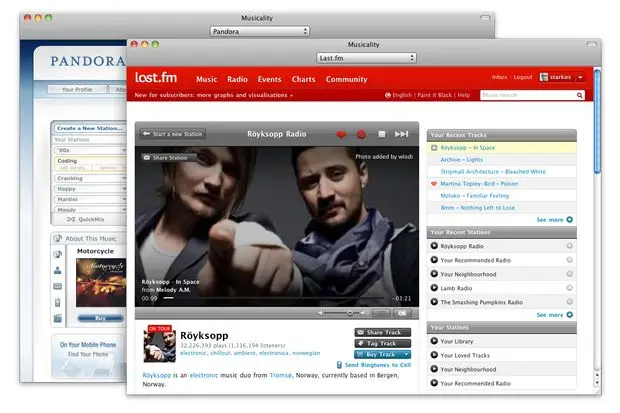The height and width of the screenshot is (413, 620).
Task: Open Moloko – Familiar Feeling track
Action: click(474, 196)
